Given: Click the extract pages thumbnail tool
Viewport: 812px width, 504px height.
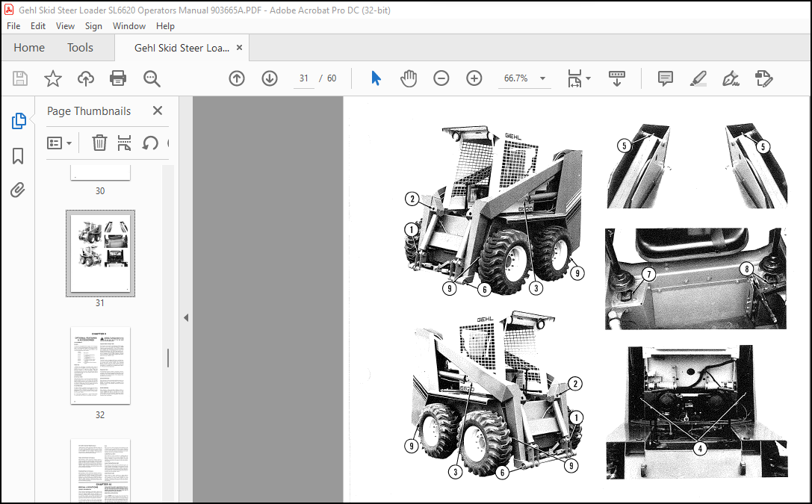Looking at the screenshot, I should click(x=124, y=143).
